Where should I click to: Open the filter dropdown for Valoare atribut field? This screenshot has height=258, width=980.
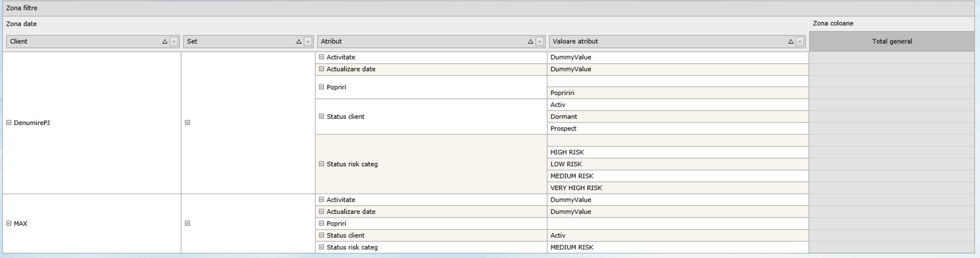coord(800,42)
